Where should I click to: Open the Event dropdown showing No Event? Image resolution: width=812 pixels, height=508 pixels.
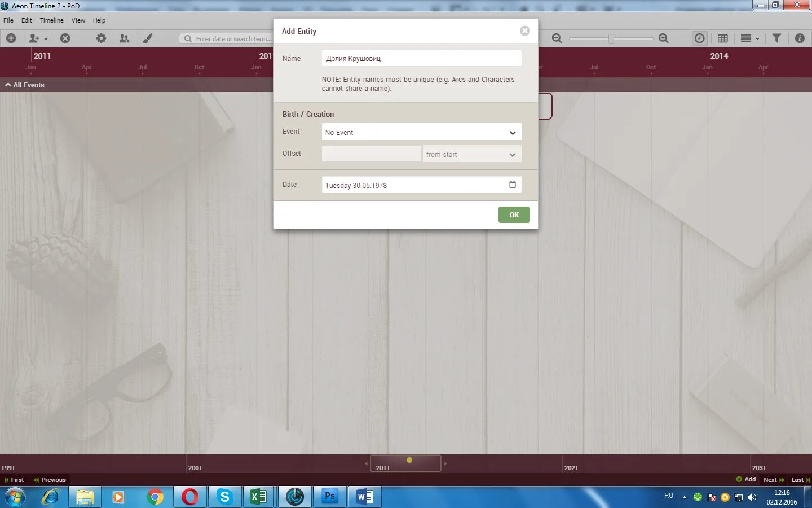point(422,132)
